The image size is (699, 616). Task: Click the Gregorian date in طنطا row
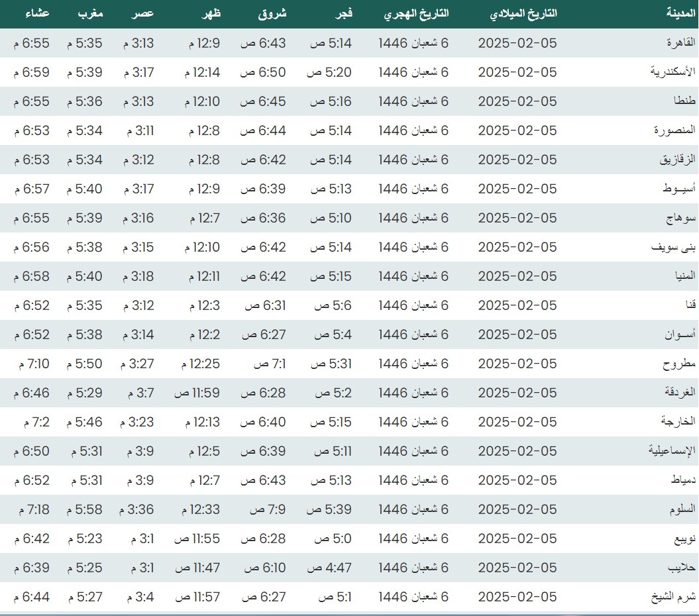517,101
